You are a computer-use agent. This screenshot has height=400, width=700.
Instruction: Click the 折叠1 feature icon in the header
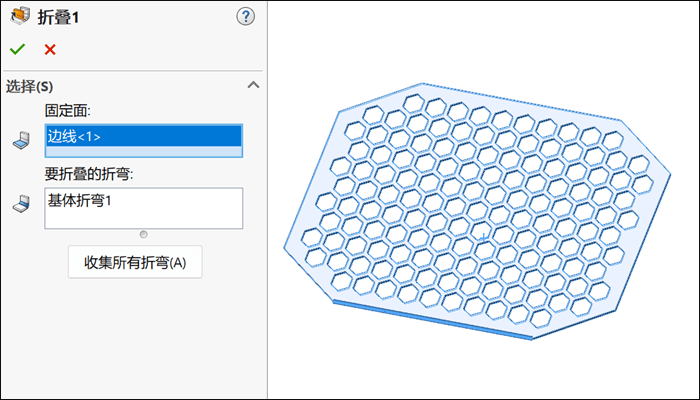coord(20,17)
